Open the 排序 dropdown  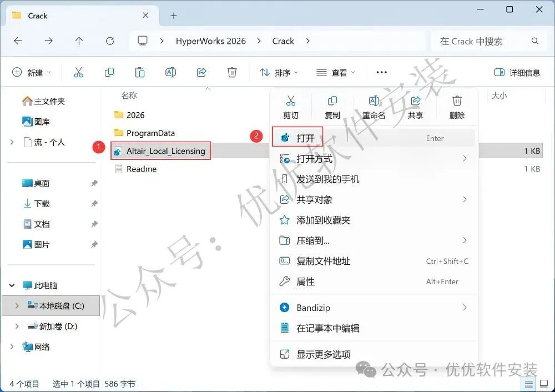click(279, 73)
